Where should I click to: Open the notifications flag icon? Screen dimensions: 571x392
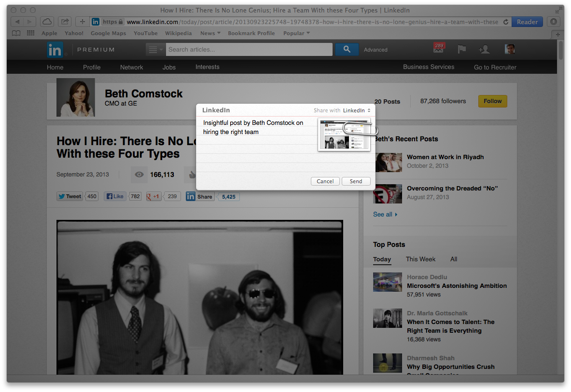point(462,49)
